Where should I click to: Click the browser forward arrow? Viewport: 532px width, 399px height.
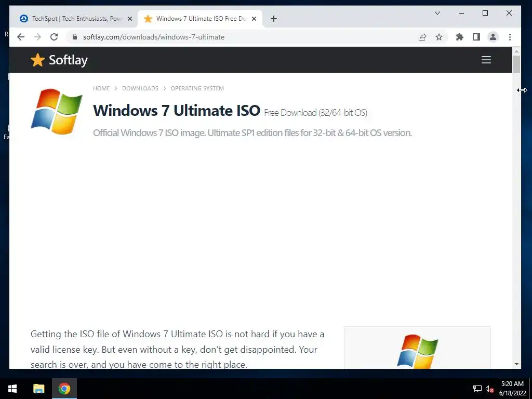37,37
